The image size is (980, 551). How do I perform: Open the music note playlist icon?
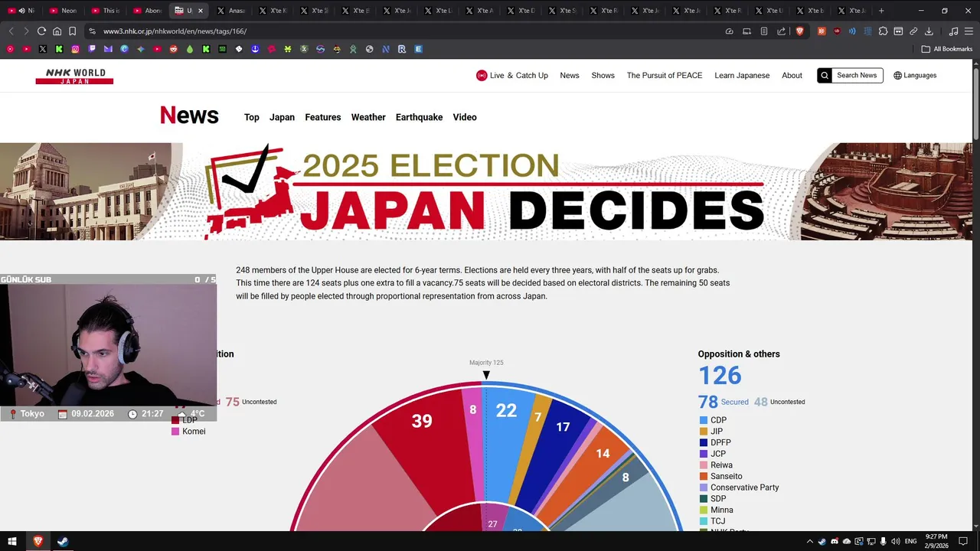(x=953, y=31)
